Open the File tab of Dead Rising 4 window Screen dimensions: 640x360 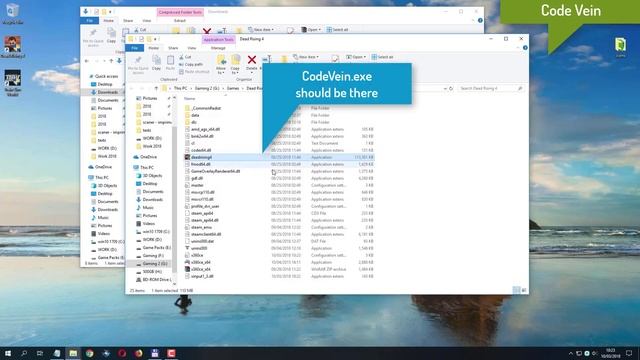(135, 48)
